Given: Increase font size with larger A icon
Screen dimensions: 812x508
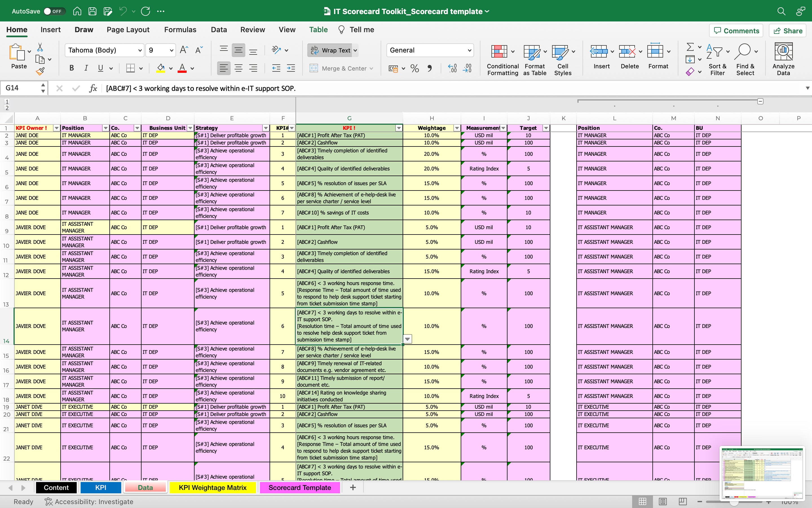Looking at the screenshot, I should pyautogui.click(x=184, y=50).
